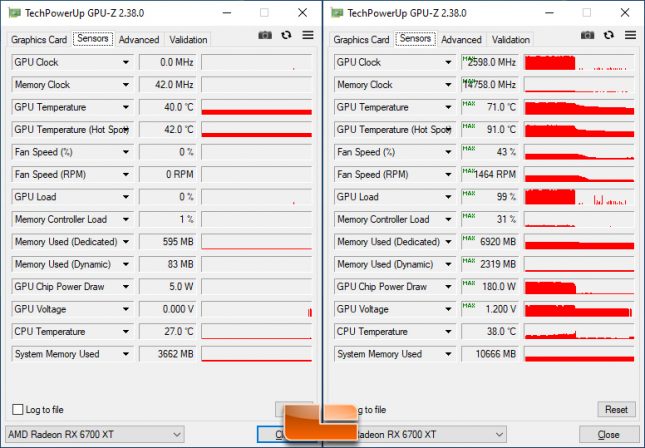Viewport: 645px width, 448px height.
Task: Click GPU Chip Power Draw graph in right window
Action: pyautogui.click(x=579, y=287)
